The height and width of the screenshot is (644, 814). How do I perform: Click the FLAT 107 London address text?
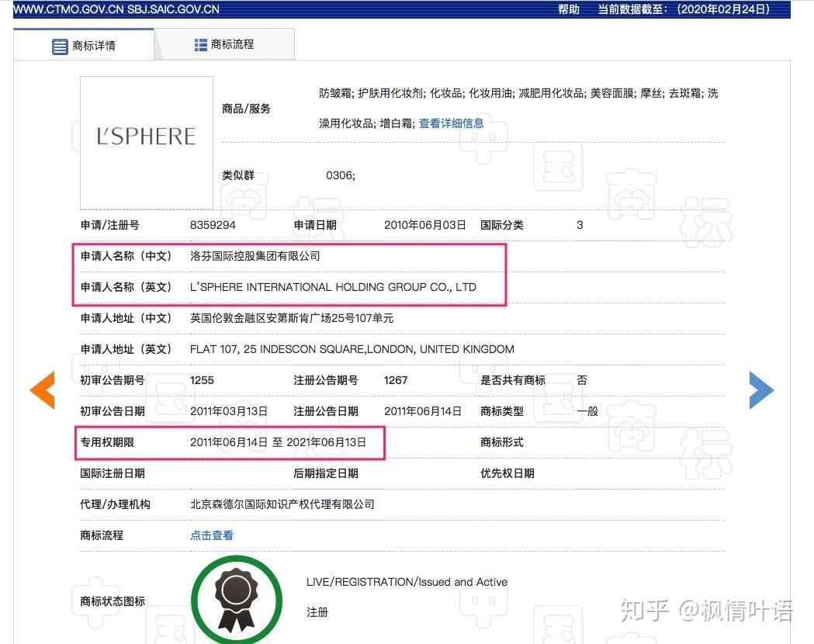352,349
